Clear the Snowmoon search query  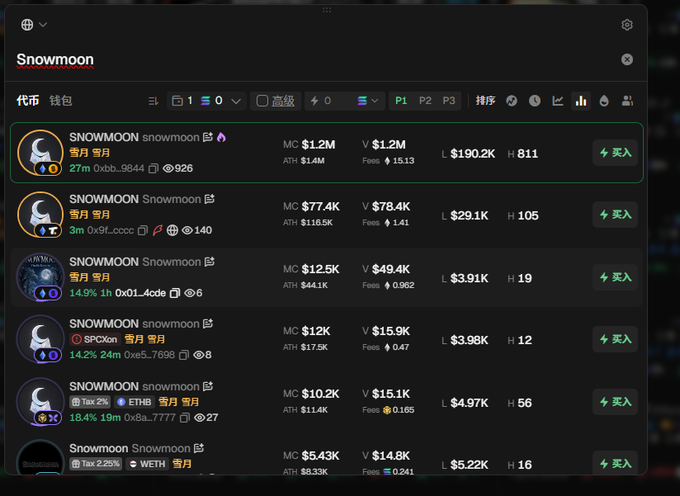(x=627, y=59)
